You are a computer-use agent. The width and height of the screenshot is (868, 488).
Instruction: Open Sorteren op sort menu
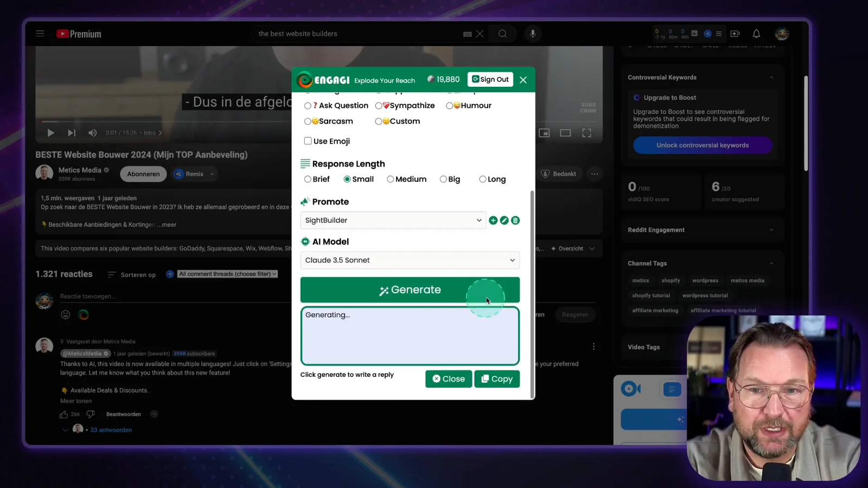132,275
